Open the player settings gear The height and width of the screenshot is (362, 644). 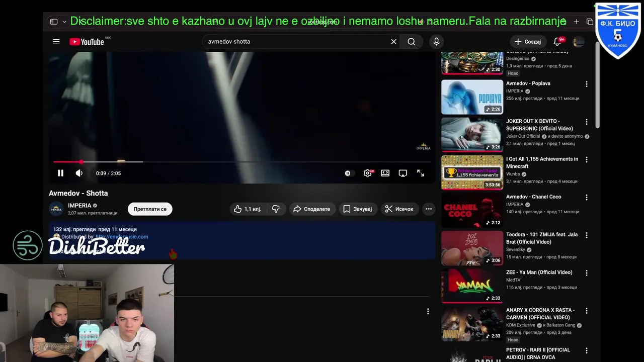pyautogui.click(x=368, y=173)
